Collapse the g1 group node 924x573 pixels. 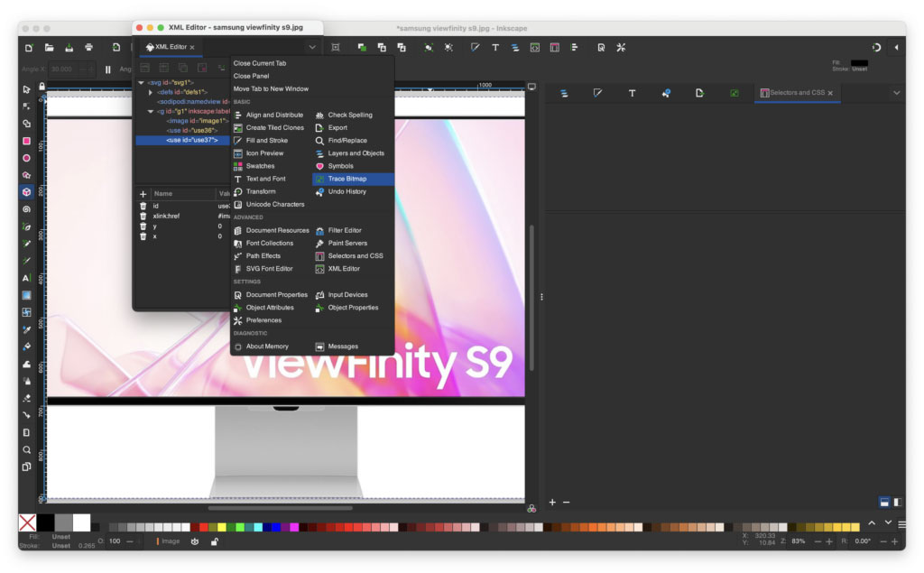(x=151, y=111)
